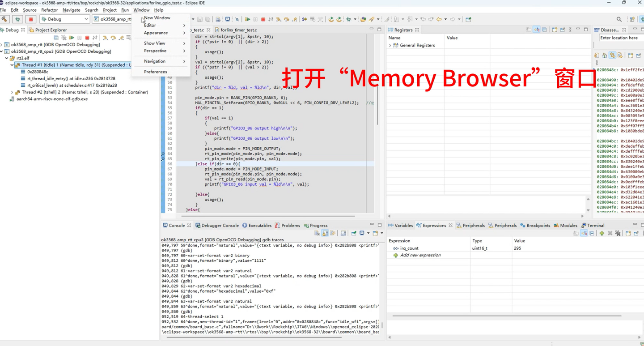Collapse the rtt3.elf tree node
This screenshot has width=644, height=346.
pos(7,58)
